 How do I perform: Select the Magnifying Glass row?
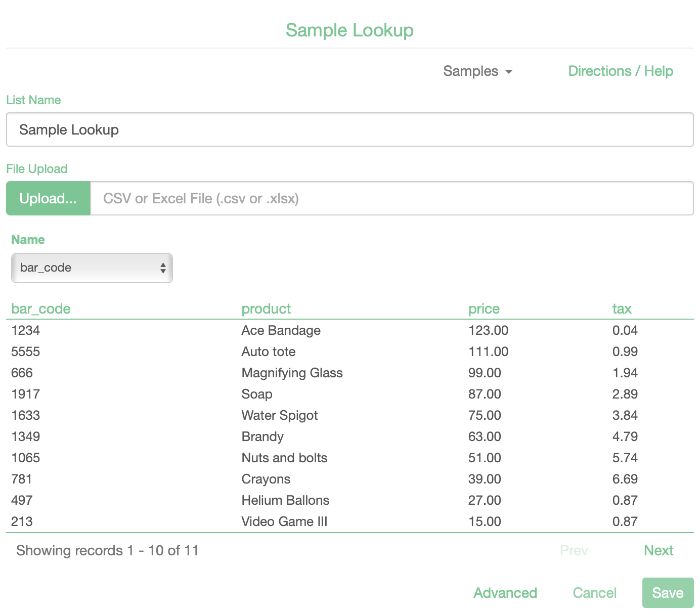pos(292,373)
